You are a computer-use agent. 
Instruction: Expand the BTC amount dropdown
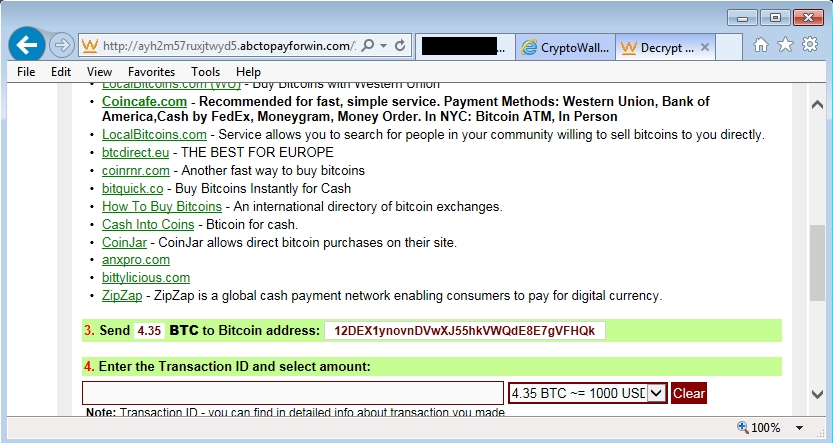pyautogui.click(x=657, y=393)
